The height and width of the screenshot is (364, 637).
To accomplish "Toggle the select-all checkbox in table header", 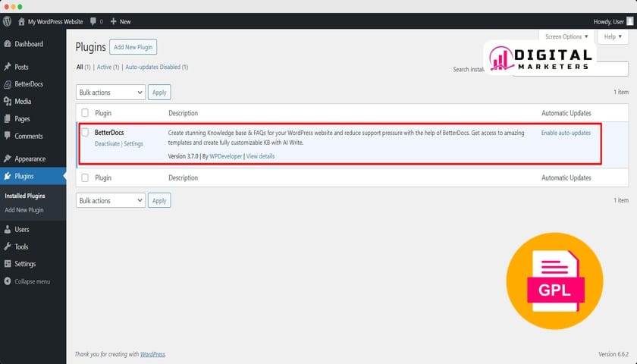I will click(85, 113).
